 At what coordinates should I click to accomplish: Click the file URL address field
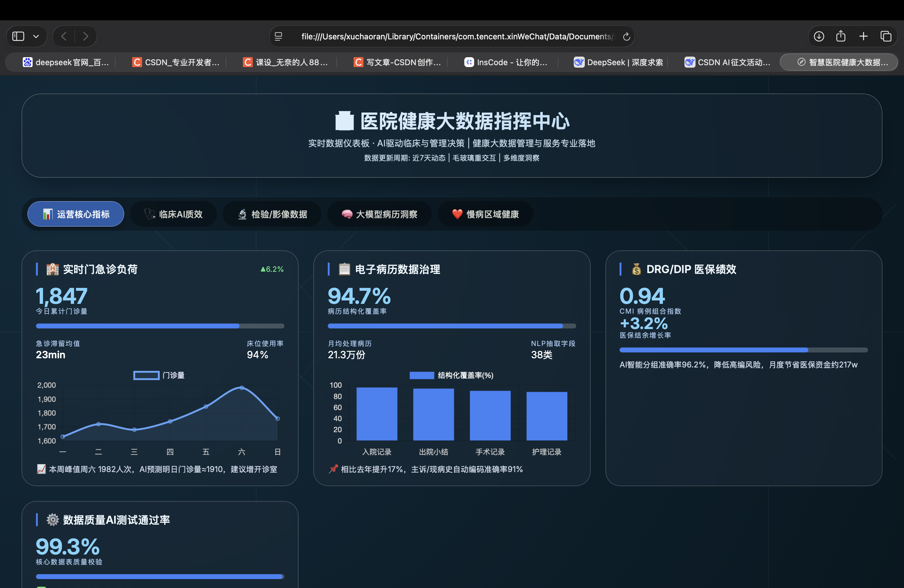(456, 37)
